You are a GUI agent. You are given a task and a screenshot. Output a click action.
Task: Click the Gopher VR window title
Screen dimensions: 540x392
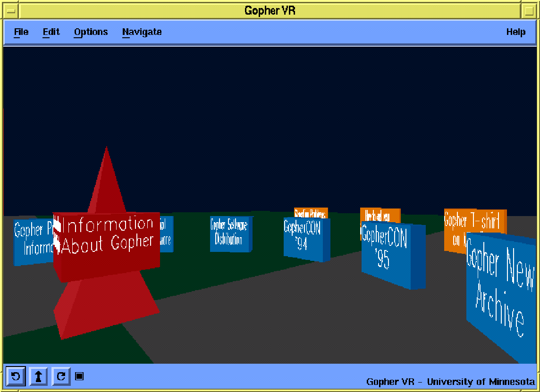tap(270, 11)
